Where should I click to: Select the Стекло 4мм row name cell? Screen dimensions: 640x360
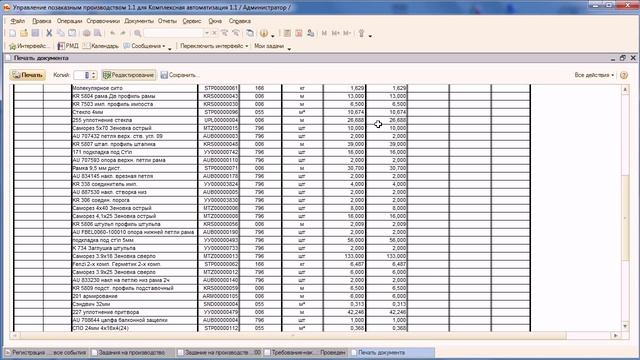point(134,112)
